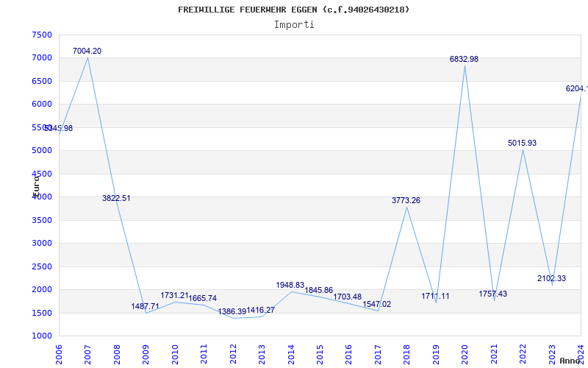Click the x-axis year 2010
The width and height of the screenshot is (588, 368).
(175, 355)
